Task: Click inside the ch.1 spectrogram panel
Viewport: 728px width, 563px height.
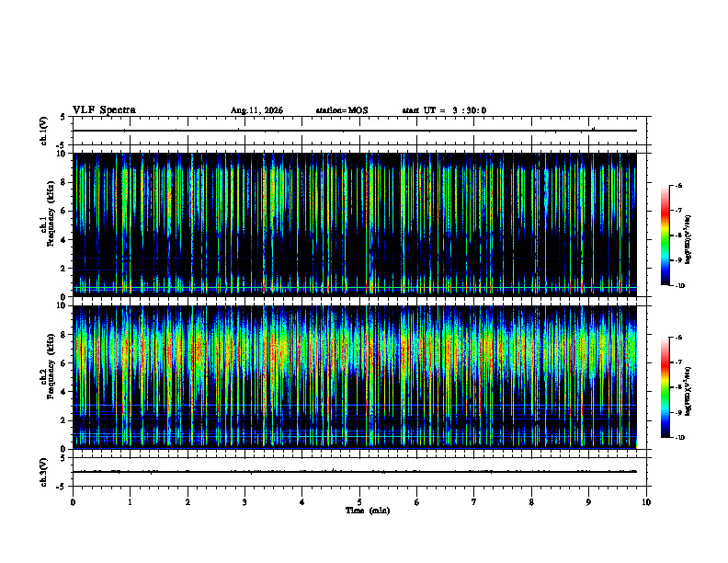Action: (355, 224)
